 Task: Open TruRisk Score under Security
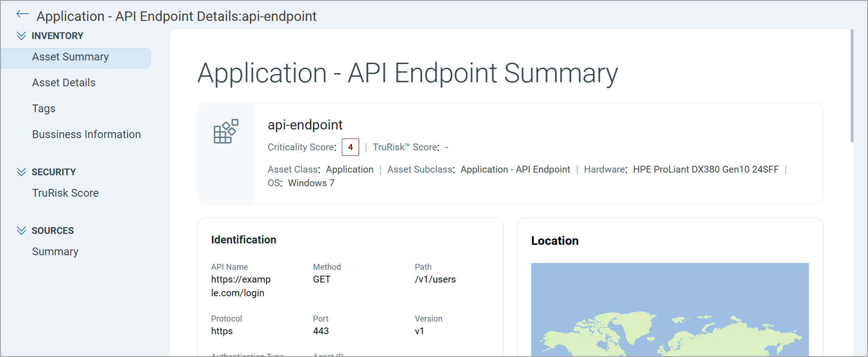tap(65, 193)
